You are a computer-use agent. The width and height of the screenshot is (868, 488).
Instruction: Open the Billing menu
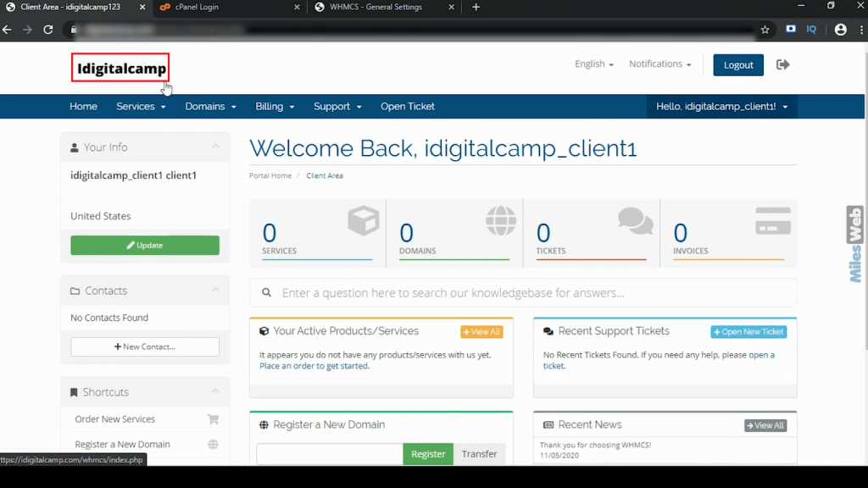(275, 107)
